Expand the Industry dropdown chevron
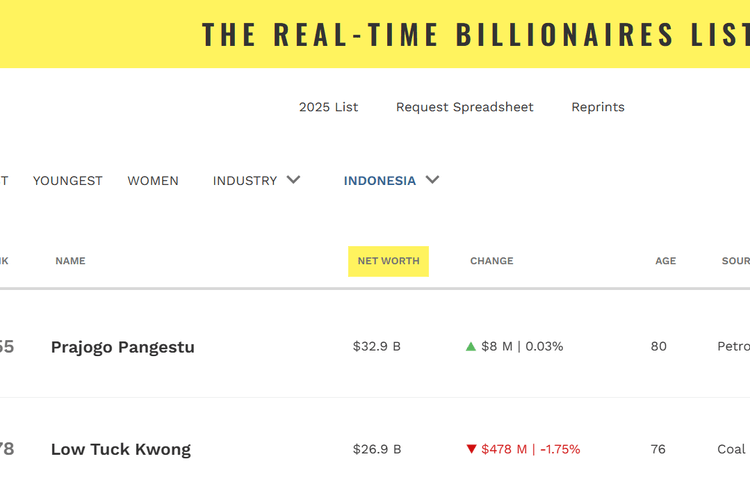This screenshot has width=750, height=500. (x=293, y=180)
